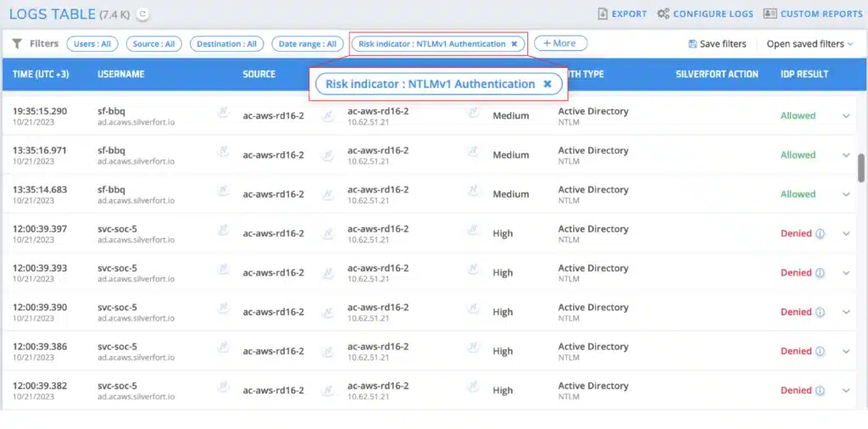Open the saved filters dropdown
868x429 pixels.
[810, 44]
